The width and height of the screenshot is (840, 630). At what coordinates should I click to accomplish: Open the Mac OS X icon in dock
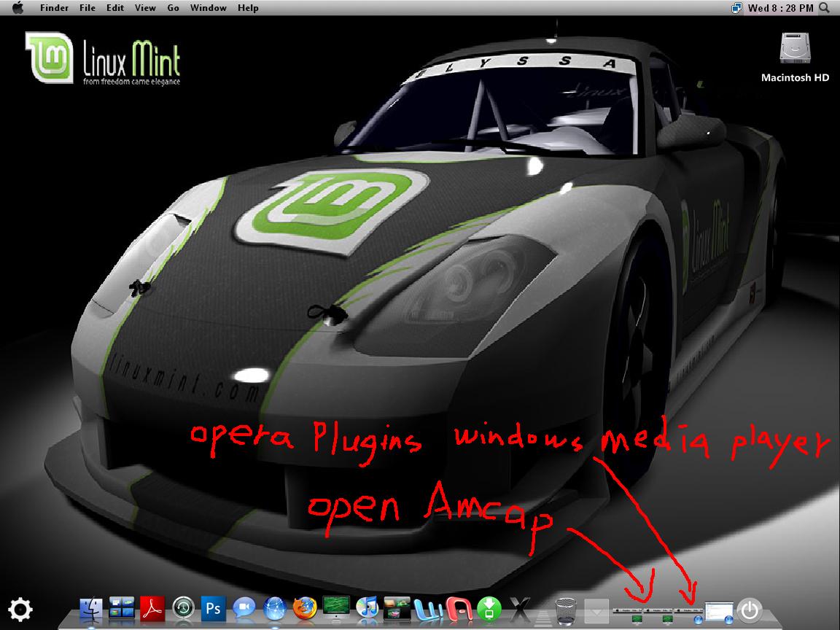[x=518, y=610]
